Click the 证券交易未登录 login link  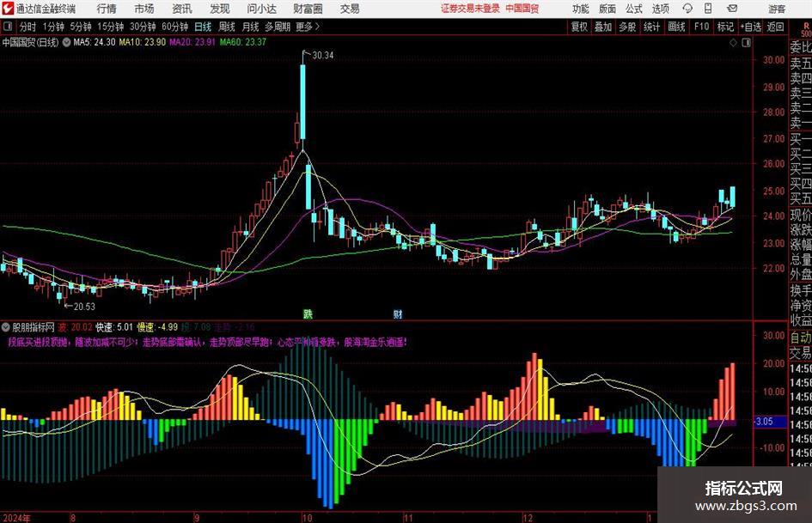click(470, 9)
